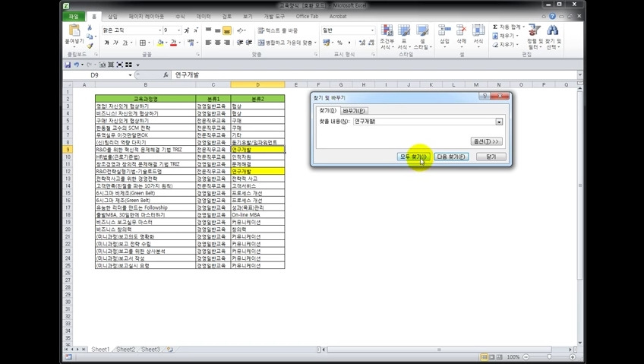Click the Insert cells (삽입) icon
Viewport: 644px width, 364px height.
444,30
